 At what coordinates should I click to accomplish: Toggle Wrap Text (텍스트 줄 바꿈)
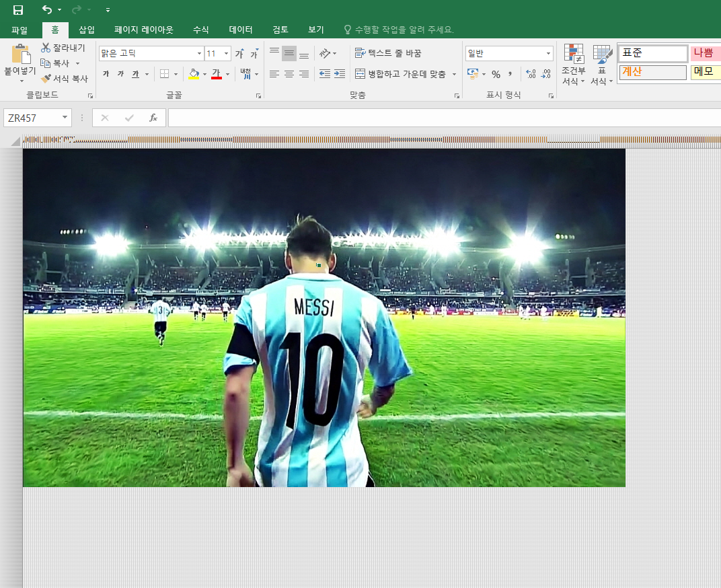click(388, 53)
